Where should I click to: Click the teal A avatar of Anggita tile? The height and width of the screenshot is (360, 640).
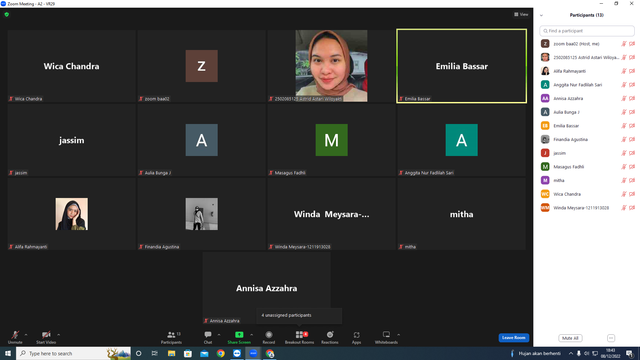461,140
